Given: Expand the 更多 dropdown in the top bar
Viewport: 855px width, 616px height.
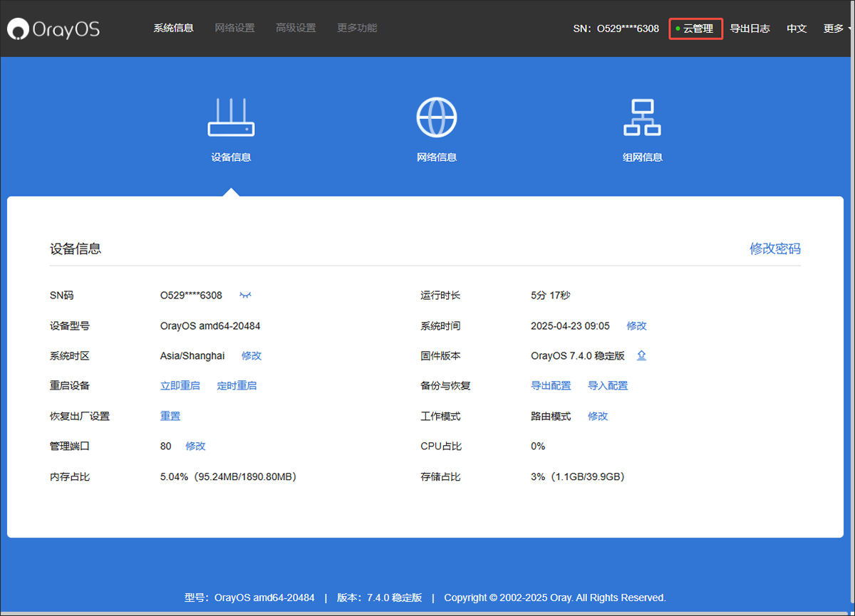Looking at the screenshot, I should (x=838, y=28).
